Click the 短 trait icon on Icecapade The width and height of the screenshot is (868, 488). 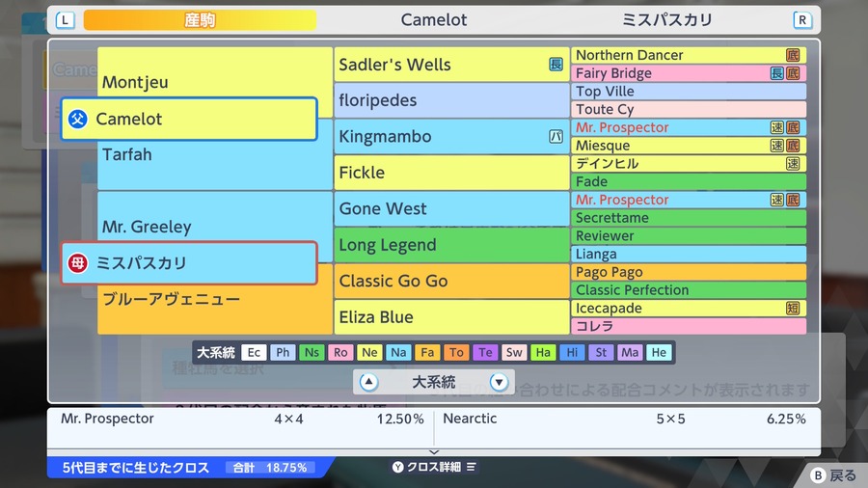793,309
